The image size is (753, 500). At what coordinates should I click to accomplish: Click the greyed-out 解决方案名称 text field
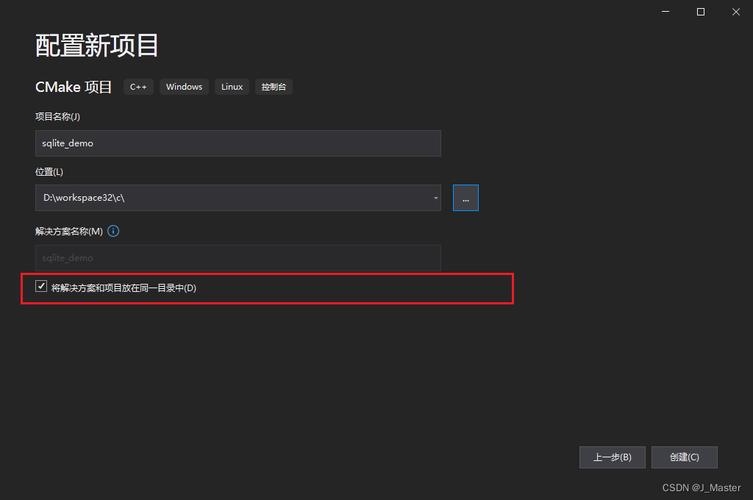237,258
